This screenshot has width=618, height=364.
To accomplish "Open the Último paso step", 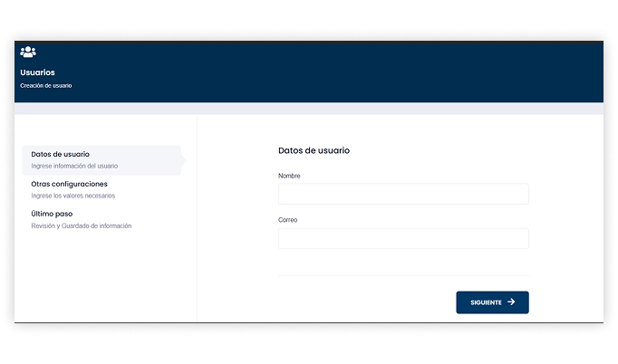I will pyautogui.click(x=52, y=214).
